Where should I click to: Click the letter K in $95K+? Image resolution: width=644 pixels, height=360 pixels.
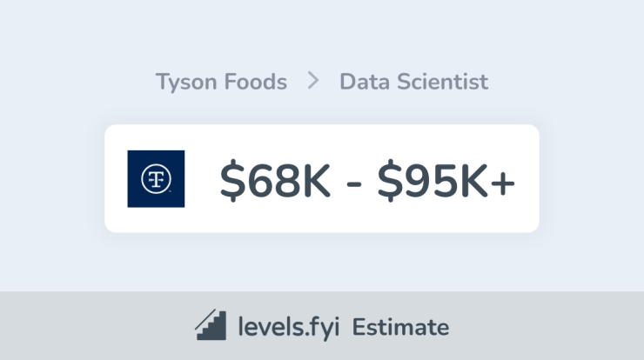tap(474, 180)
